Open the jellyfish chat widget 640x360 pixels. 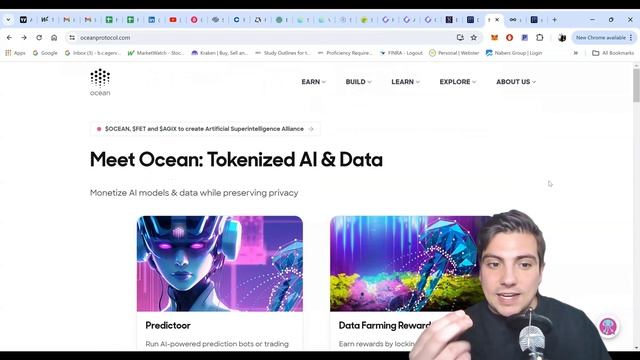[608, 327]
